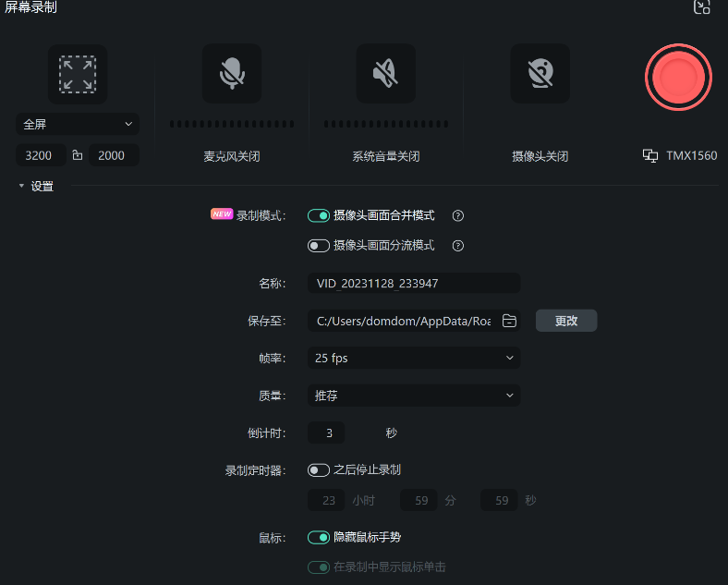The image size is (728, 585).
Task: Click the full-screen capture area icon
Action: [x=78, y=74]
